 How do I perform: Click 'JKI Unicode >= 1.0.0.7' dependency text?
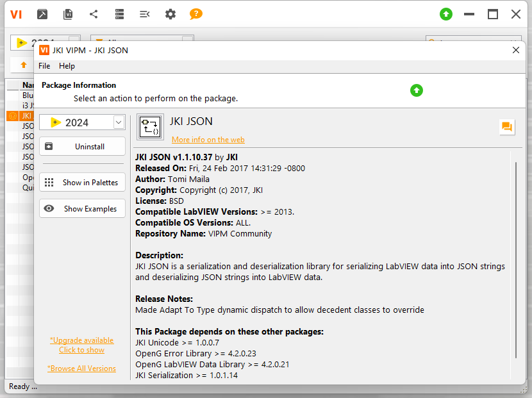pyautogui.click(x=178, y=343)
